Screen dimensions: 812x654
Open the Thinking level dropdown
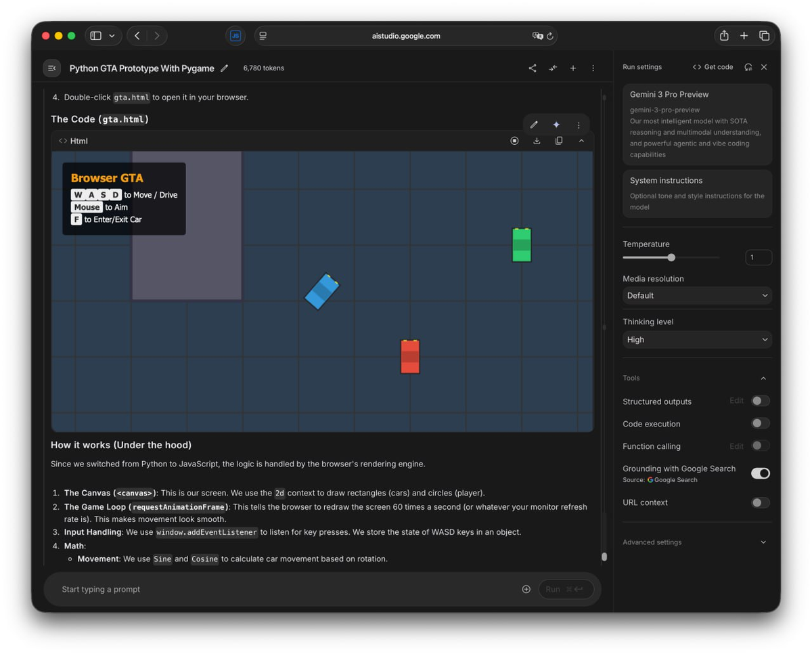point(697,339)
